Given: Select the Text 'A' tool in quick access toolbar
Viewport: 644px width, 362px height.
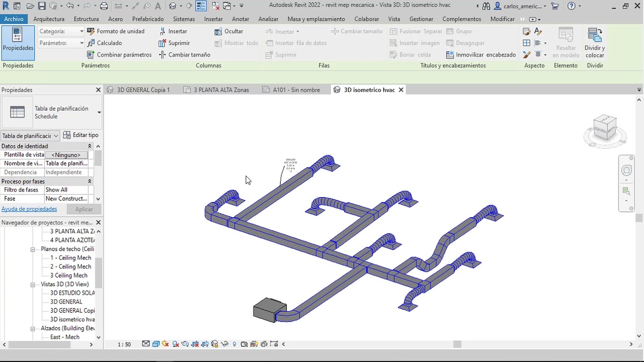Looking at the screenshot, I should [x=158, y=6].
